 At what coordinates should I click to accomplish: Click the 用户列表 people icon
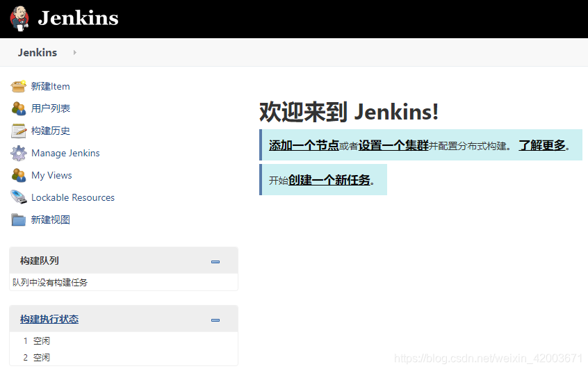coord(18,108)
